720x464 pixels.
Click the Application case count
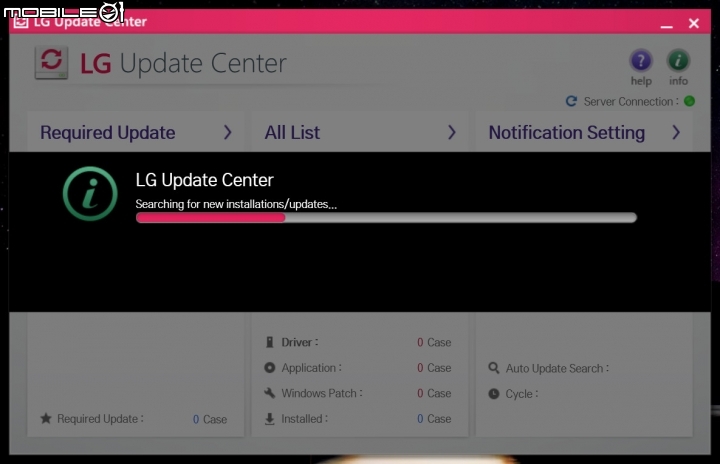coord(434,368)
